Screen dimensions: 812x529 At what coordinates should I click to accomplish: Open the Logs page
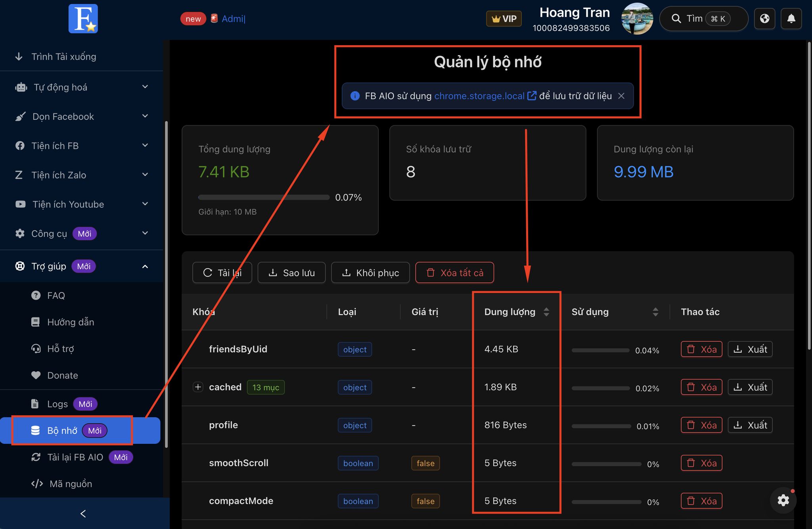[81, 404]
